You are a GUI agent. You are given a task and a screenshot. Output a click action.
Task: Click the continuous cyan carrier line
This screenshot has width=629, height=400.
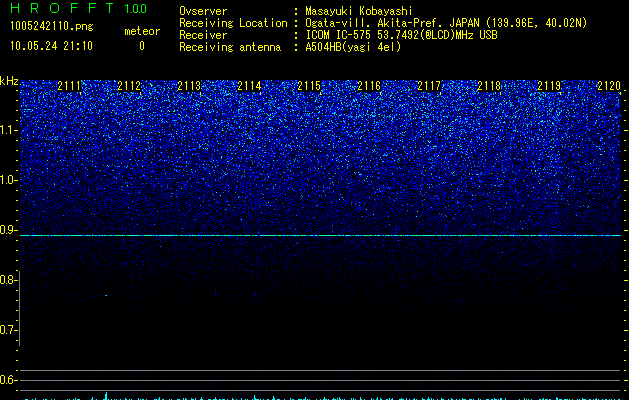320,236
